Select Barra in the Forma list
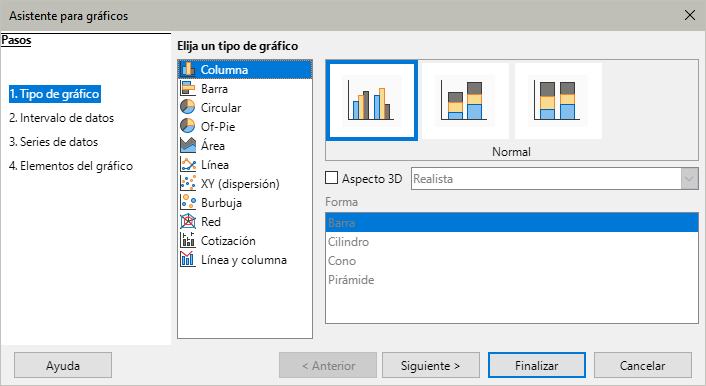This screenshot has width=706, height=386. click(512, 223)
